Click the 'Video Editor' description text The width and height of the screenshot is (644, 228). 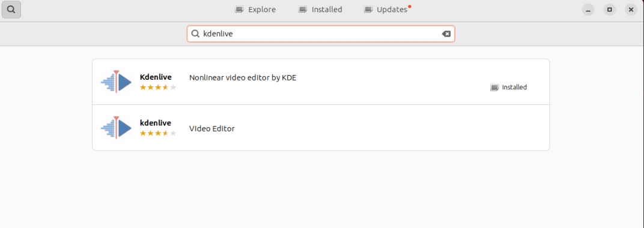tap(212, 128)
